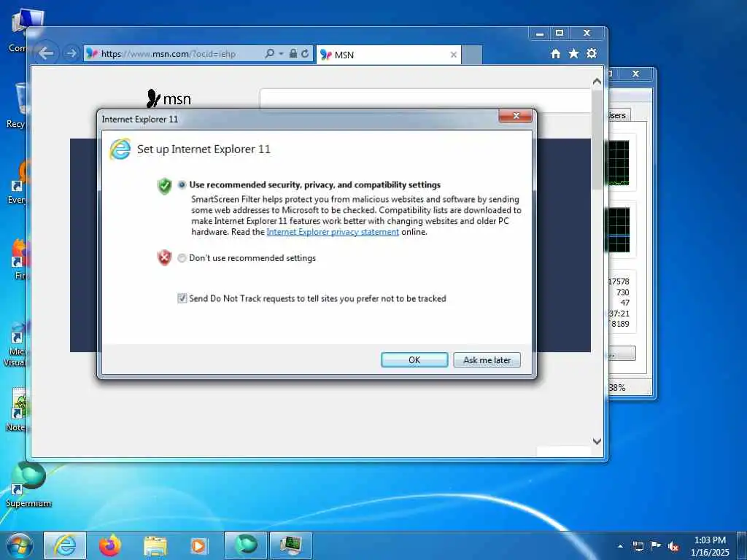
Task: Click the msn logo on the page
Action: point(169,98)
